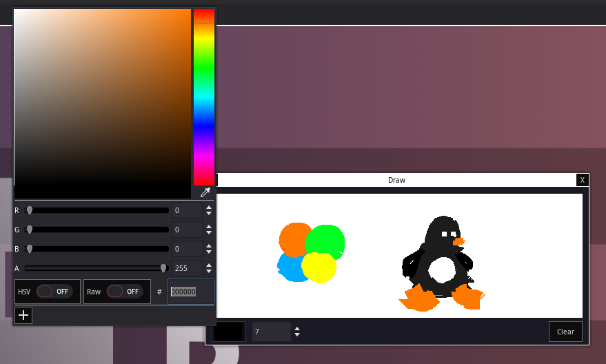Image resolution: width=606 pixels, height=364 pixels.
Task: Decrease brush size 7 with down arrow
Action: point(297,334)
